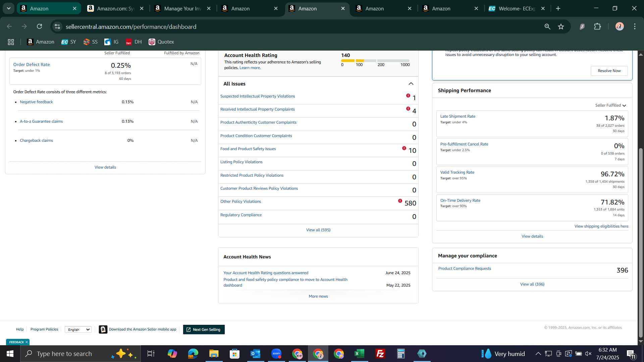Screen dimensions: 644x362
Task: Switch to first Amazon tab
Action: [49, 8]
